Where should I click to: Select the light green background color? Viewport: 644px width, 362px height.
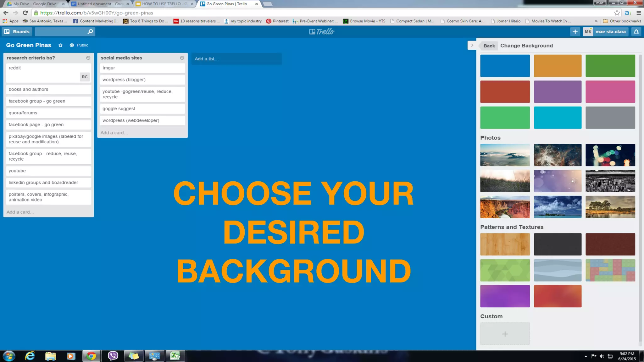505,118
